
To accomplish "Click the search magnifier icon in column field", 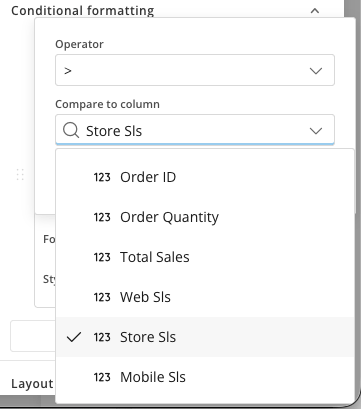I will pos(71,130).
